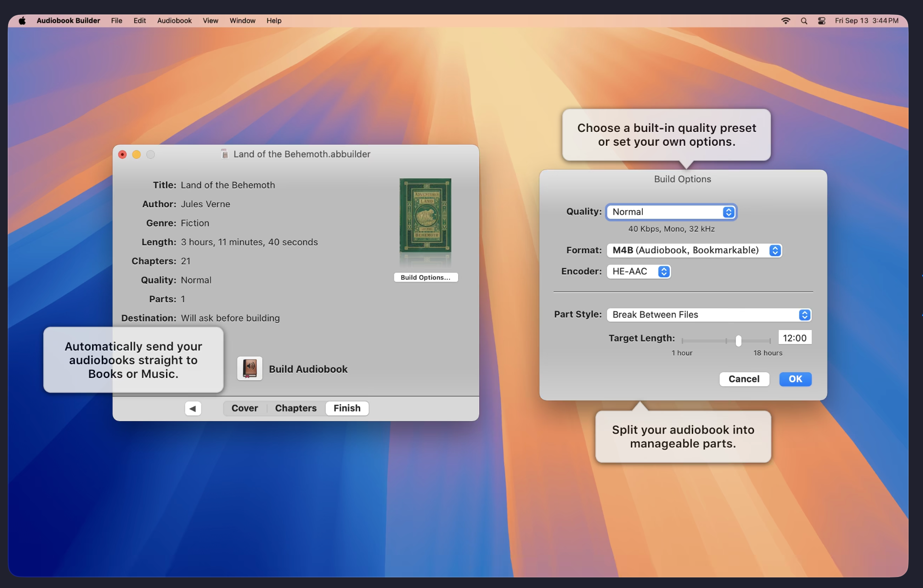This screenshot has width=923, height=588.
Task: Open Spotlight search magnifier icon
Action: tap(804, 21)
